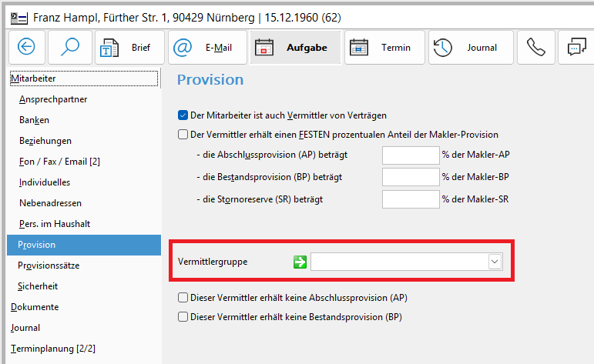
Task: Click the green arrow beside Vermittlergruppe
Action: pyautogui.click(x=300, y=262)
